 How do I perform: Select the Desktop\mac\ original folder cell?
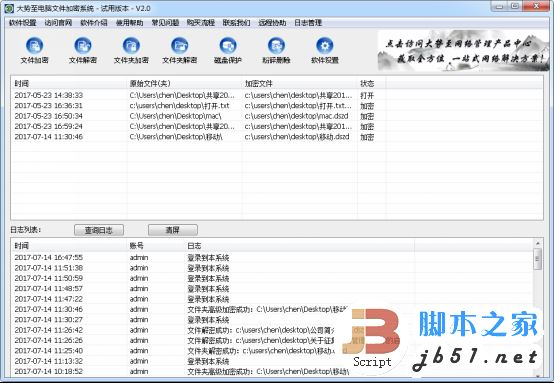pyautogui.click(x=176, y=116)
